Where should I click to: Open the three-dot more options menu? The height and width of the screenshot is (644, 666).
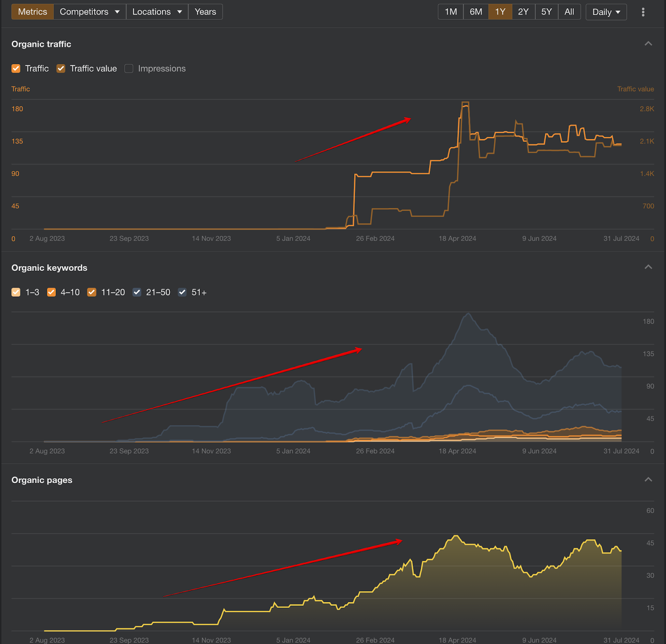(x=643, y=12)
